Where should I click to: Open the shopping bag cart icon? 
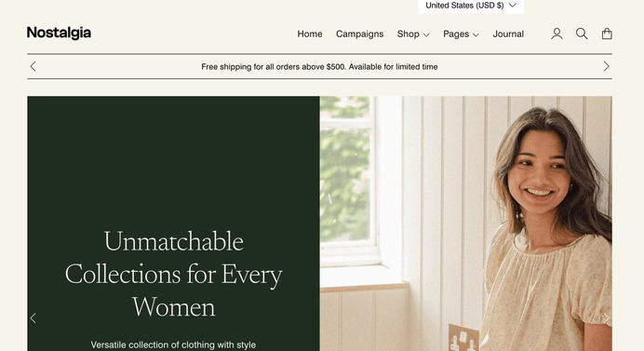pos(607,34)
